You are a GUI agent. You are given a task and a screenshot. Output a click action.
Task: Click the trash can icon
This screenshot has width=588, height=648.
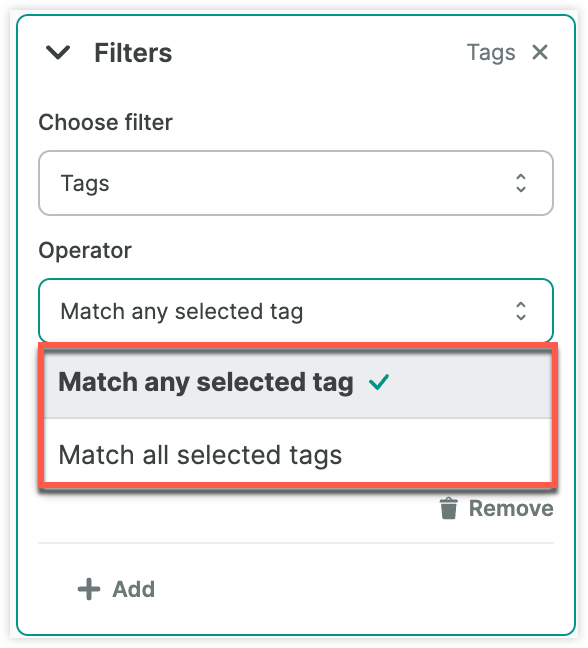(x=449, y=508)
